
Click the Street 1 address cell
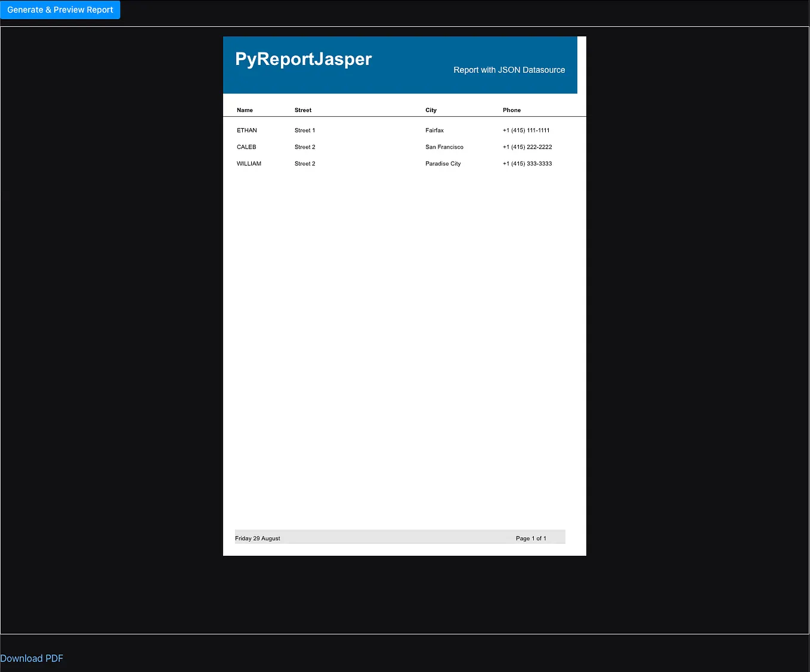pos(305,130)
